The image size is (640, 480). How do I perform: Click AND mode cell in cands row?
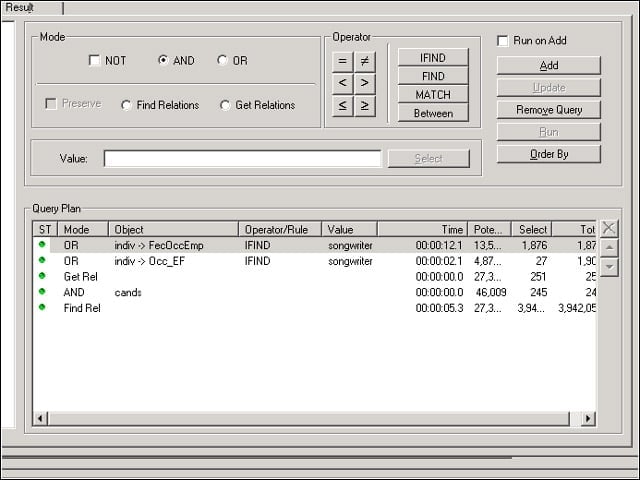[x=74, y=292]
